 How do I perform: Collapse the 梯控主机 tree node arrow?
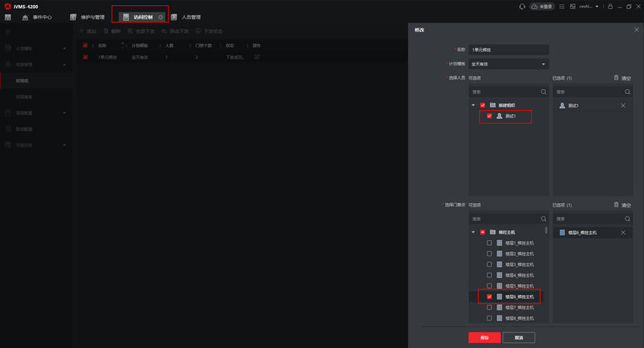click(474, 232)
